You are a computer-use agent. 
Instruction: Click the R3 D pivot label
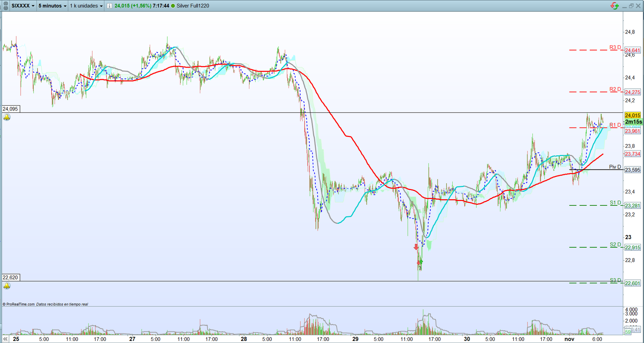615,47
